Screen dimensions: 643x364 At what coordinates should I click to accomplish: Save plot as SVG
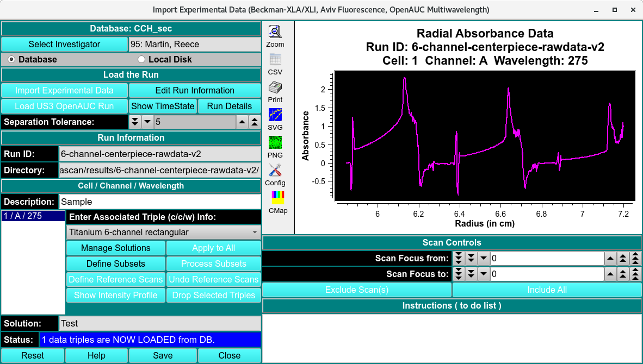pyautogui.click(x=275, y=117)
